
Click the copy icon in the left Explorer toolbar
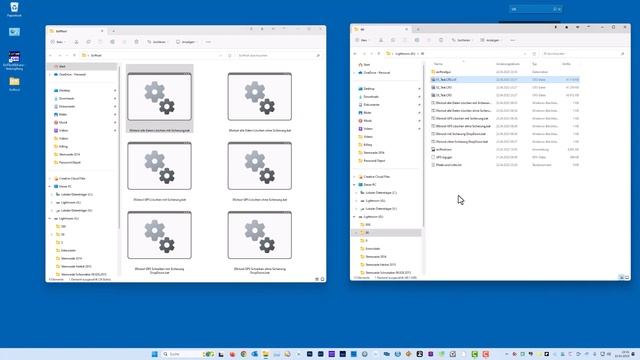88,42
